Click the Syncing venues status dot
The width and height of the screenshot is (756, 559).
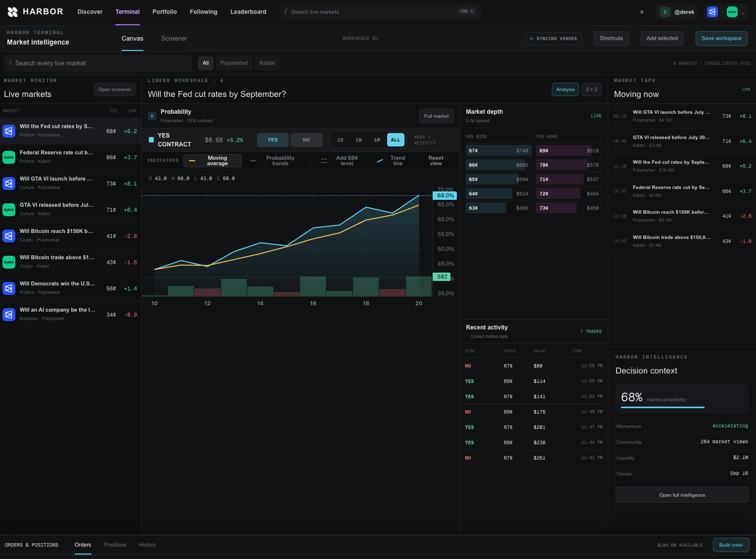click(532, 39)
